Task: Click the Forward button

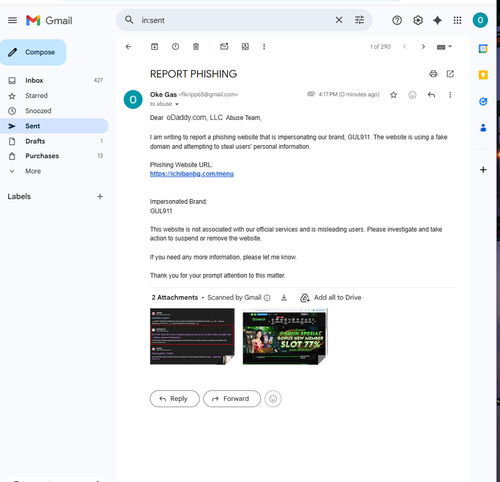Action: pyautogui.click(x=232, y=399)
